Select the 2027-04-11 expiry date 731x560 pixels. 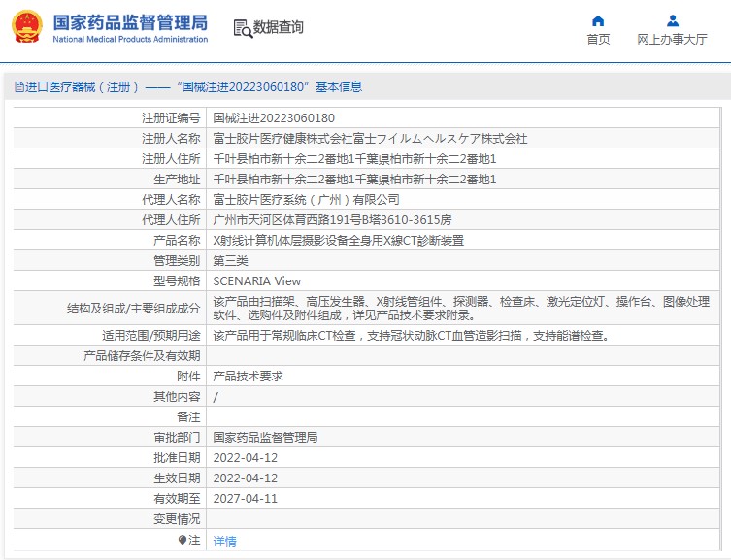pos(246,499)
